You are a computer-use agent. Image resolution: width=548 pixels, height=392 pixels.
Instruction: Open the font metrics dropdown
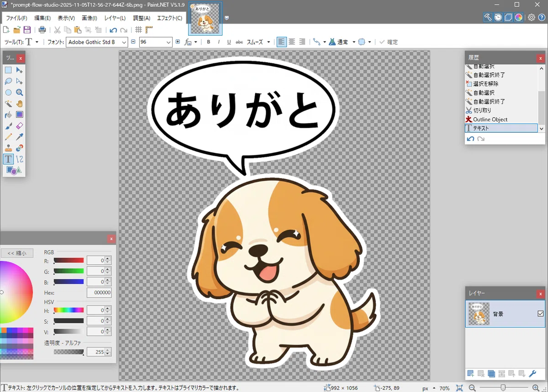click(190, 42)
